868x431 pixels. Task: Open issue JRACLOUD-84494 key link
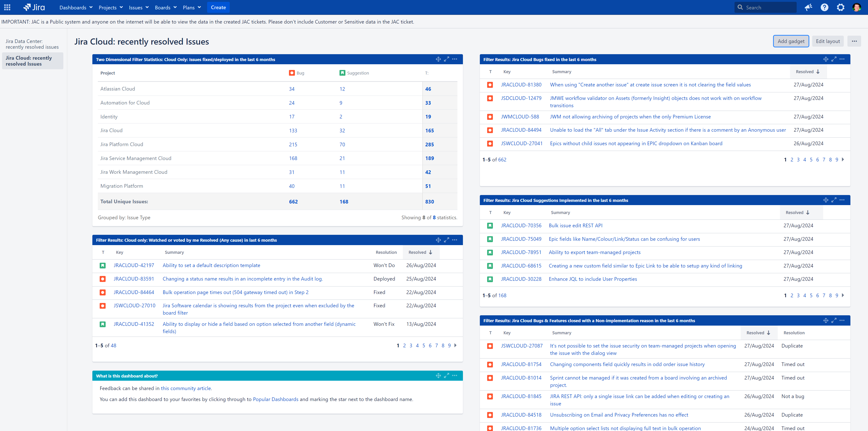point(521,130)
